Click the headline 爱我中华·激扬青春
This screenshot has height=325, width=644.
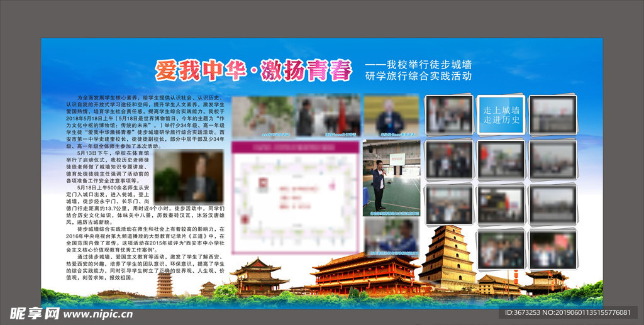pos(253,70)
